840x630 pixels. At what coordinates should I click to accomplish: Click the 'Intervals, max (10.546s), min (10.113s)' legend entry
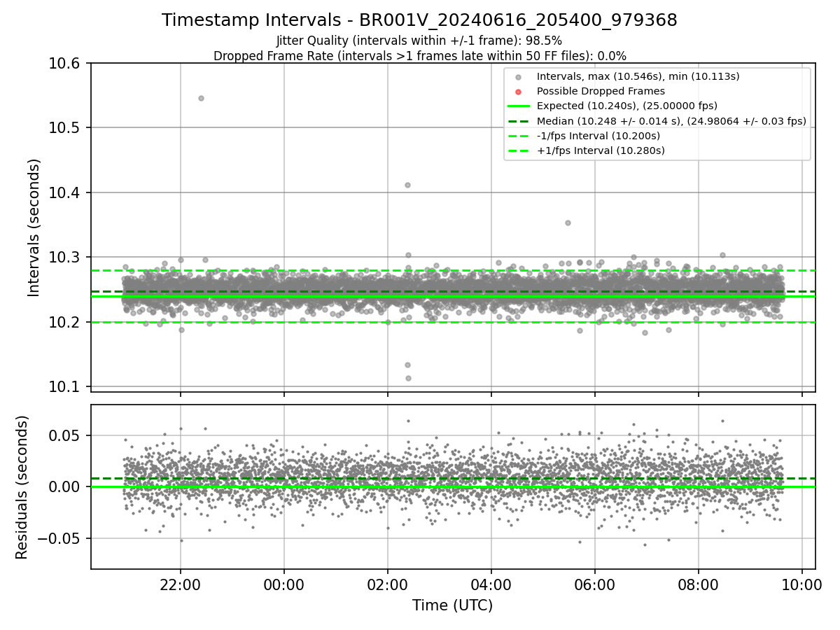pos(638,76)
